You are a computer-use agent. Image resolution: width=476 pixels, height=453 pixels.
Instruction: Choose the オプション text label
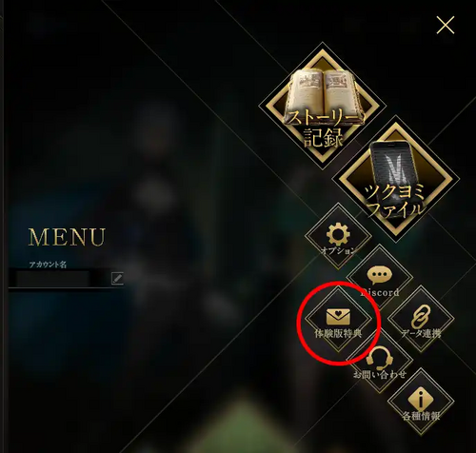click(338, 250)
